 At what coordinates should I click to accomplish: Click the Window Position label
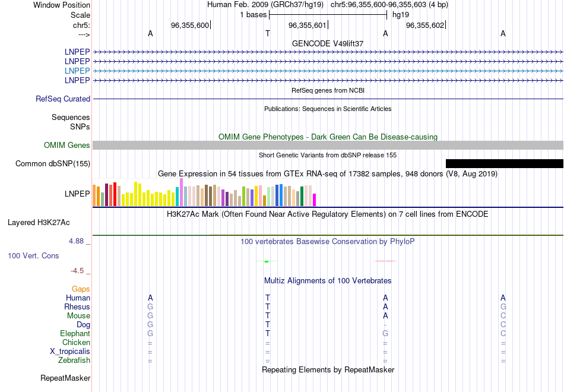[x=62, y=5]
